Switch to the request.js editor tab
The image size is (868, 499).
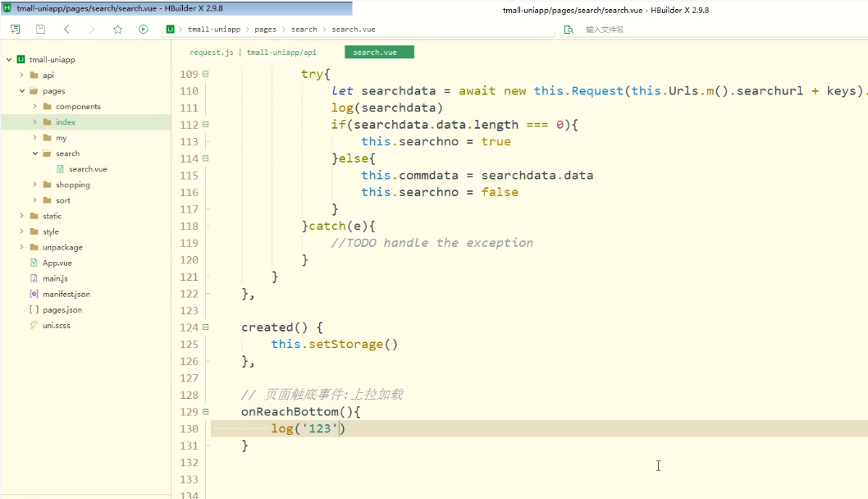pyautogui.click(x=253, y=52)
